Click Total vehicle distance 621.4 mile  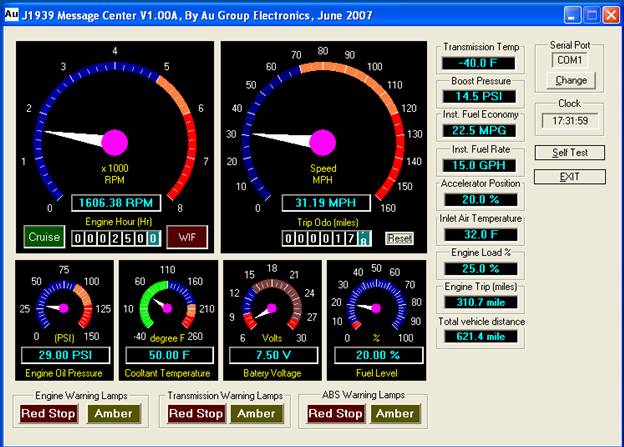(x=481, y=337)
